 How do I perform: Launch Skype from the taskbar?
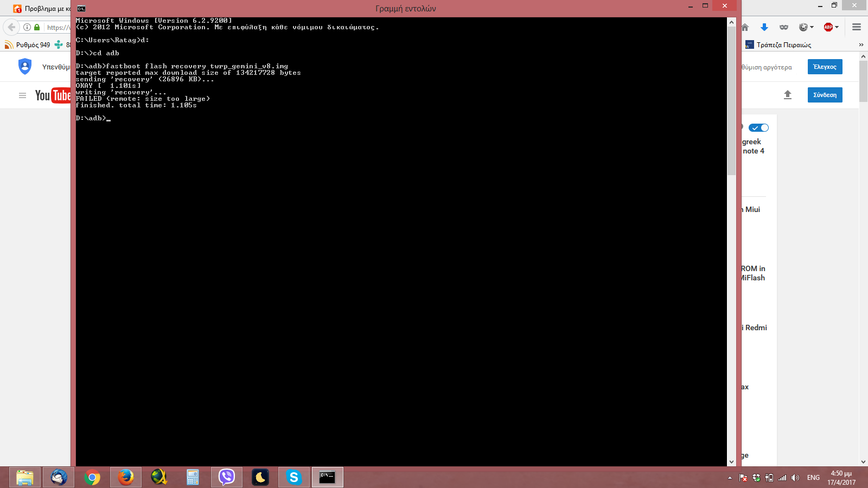293,477
